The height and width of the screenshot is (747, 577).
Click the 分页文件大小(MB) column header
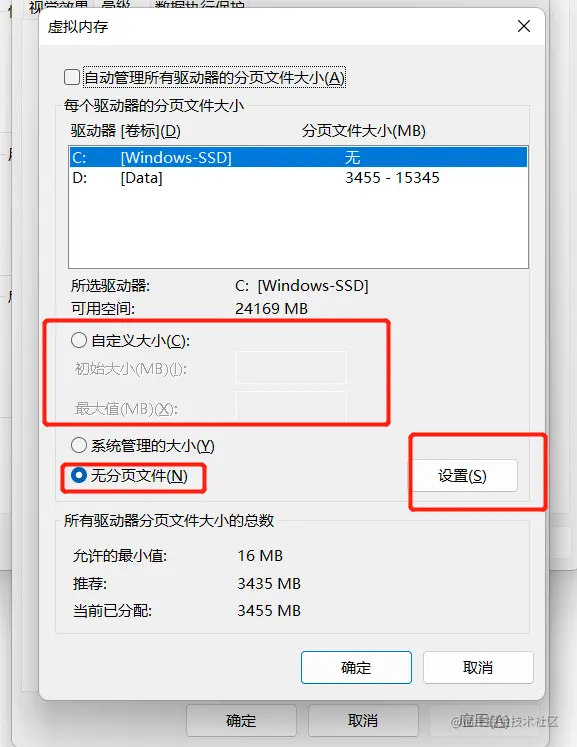point(364,131)
